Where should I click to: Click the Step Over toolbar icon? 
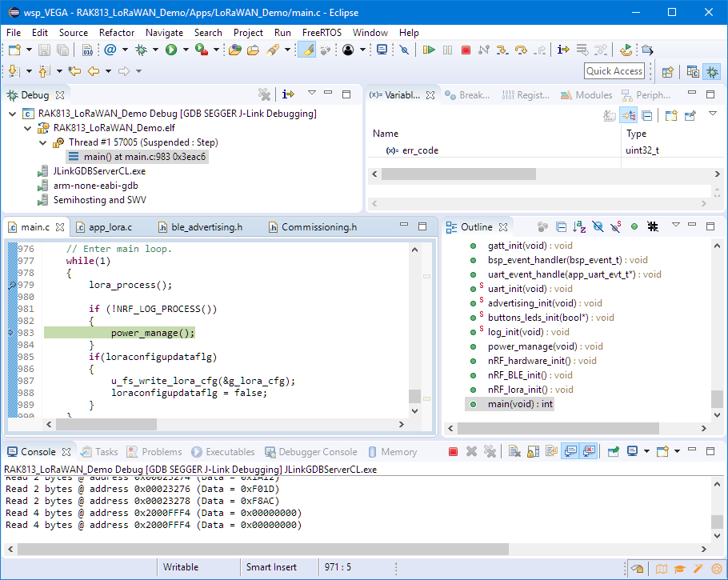click(521, 50)
